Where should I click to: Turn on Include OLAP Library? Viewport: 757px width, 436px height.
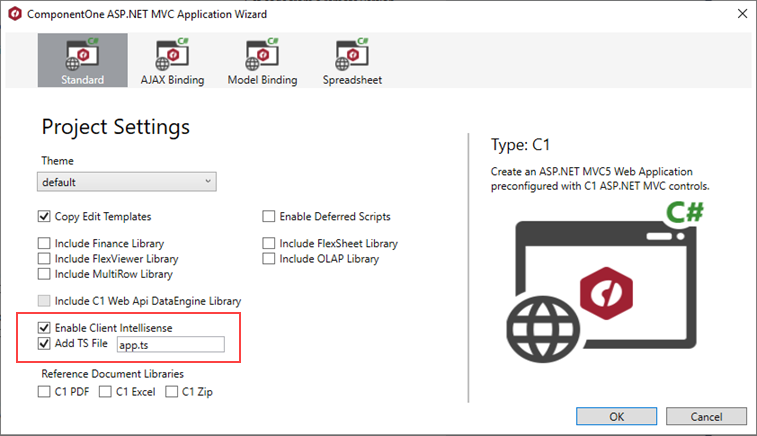click(x=269, y=259)
